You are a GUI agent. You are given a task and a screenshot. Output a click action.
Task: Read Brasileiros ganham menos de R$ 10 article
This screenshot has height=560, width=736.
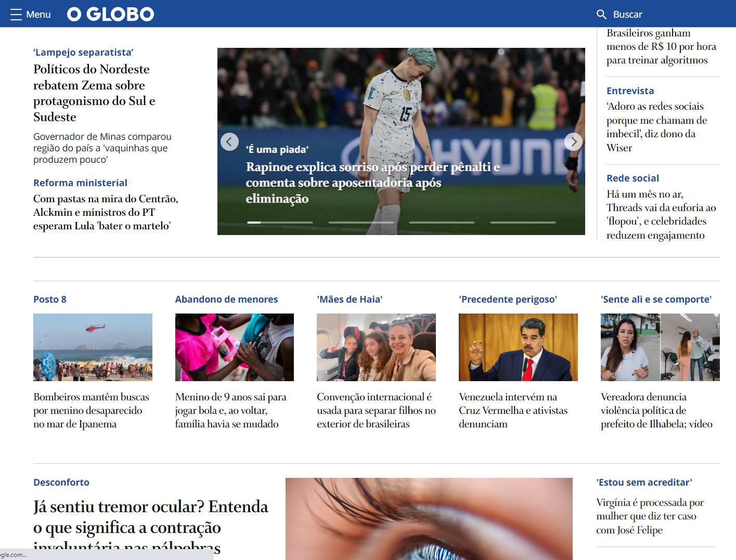[x=661, y=46]
